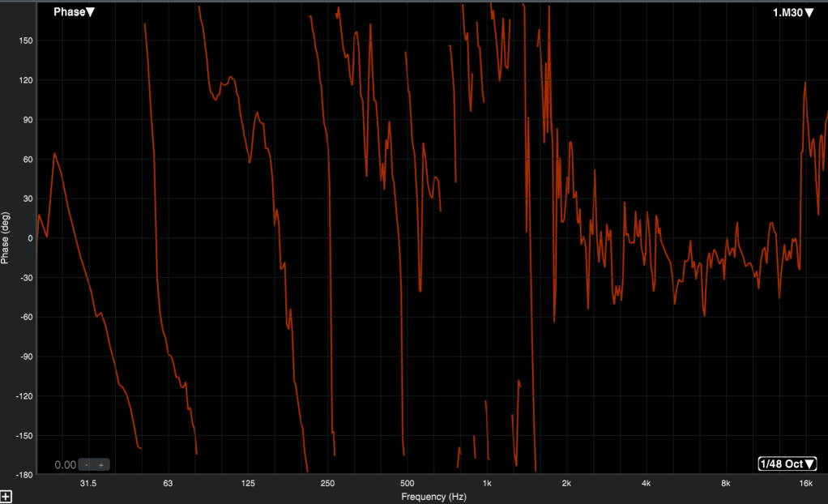Click the Frequency (Hz) axis title

432,496
